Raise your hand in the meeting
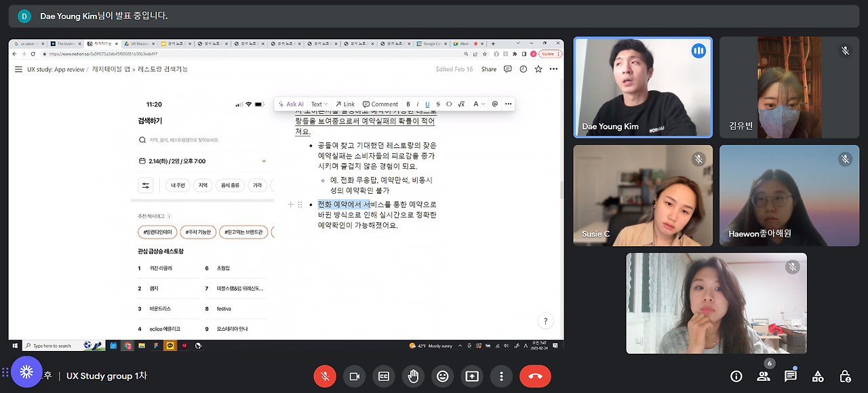868x393 pixels. coord(413,376)
